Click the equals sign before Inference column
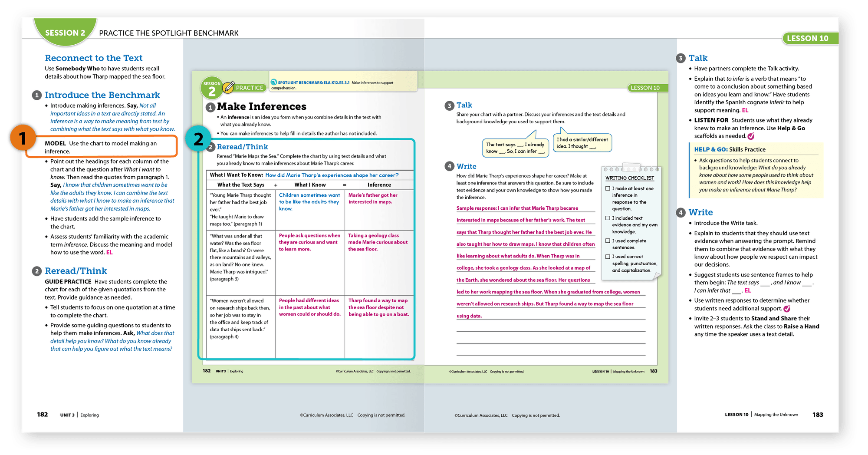Viewport: 868px width, 455px height. pos(345,185)
